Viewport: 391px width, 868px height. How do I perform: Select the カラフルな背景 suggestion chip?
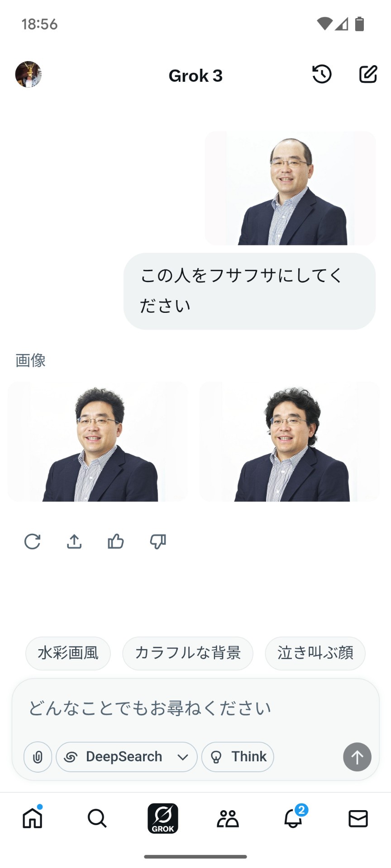point(188,653)
